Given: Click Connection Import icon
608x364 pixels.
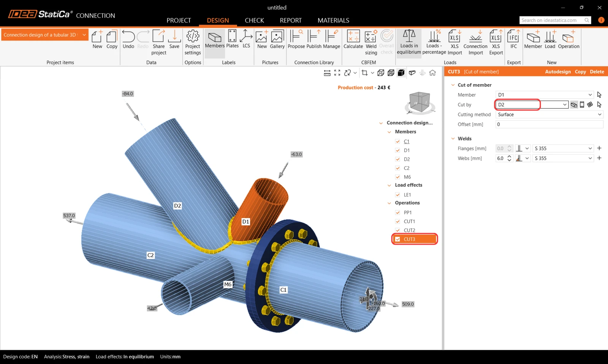Looking at the screenshot, I should pyautogui.click(x=475, y=43).
